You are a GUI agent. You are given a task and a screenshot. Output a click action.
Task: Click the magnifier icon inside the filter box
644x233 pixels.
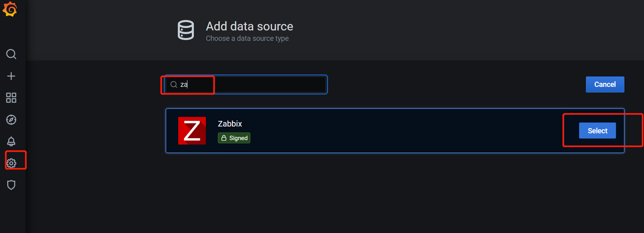pos(174,84)
